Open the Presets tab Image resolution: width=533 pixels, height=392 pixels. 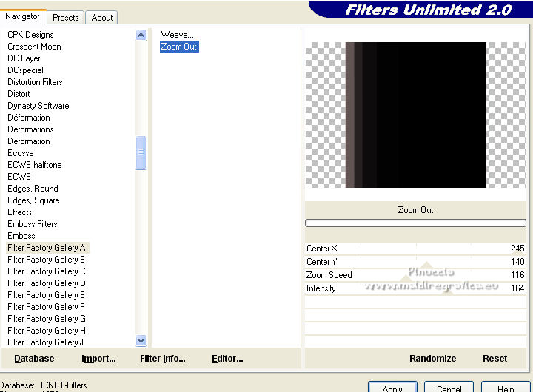tap(66, 18)
